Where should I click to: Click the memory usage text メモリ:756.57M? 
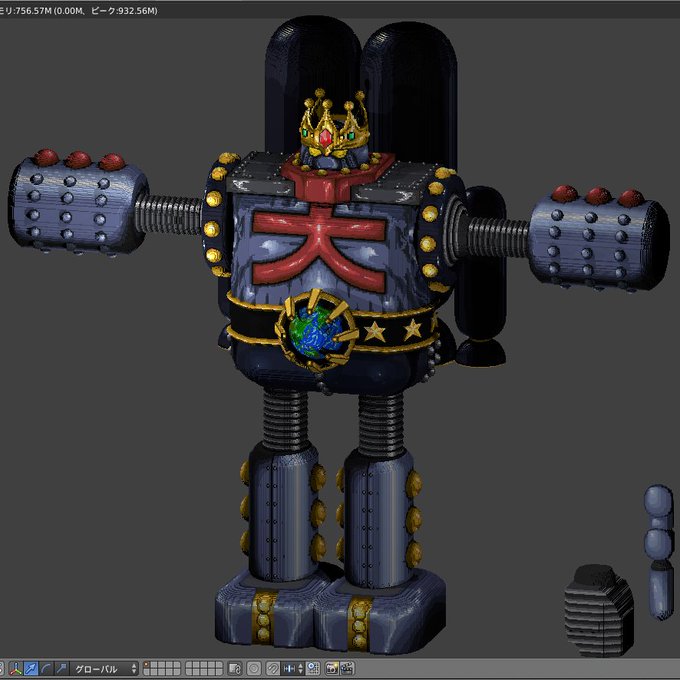(x=26, y=10)
